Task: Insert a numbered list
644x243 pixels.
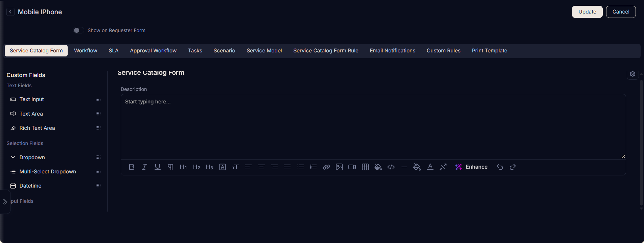Action: coord(313,167)
